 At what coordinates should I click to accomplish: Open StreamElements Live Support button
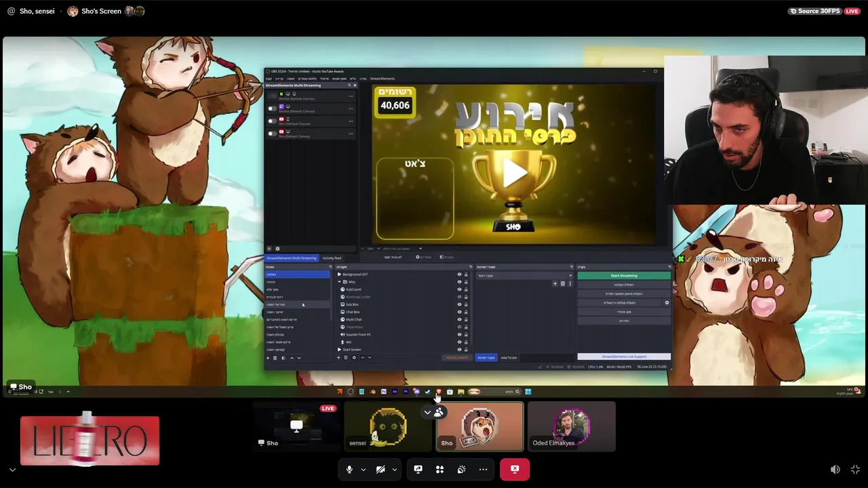click(624, 357)
